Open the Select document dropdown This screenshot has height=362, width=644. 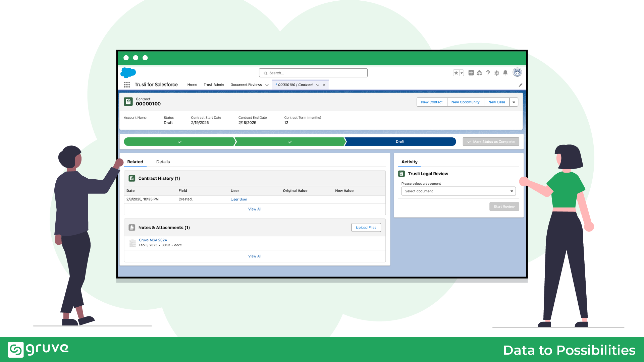pos(459,191)
